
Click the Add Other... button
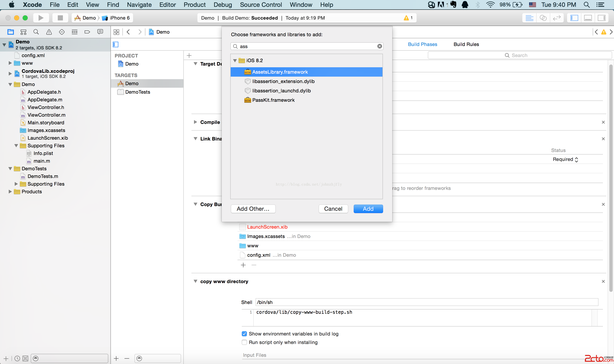click(x=253, y=209)
